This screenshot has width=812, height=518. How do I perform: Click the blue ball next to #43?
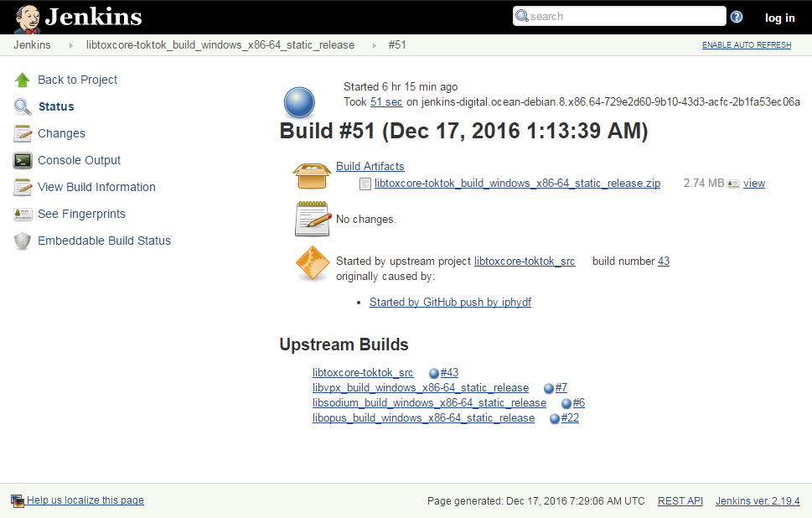tap(434, 373)
